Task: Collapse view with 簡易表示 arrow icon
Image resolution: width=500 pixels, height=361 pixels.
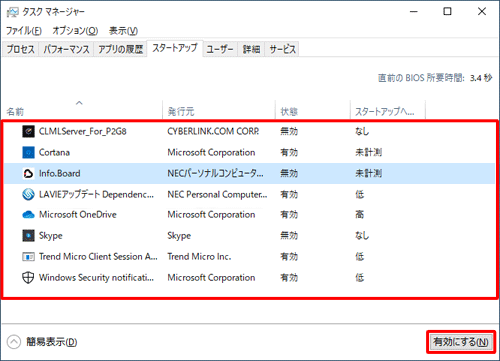Action: coord(14,342)
